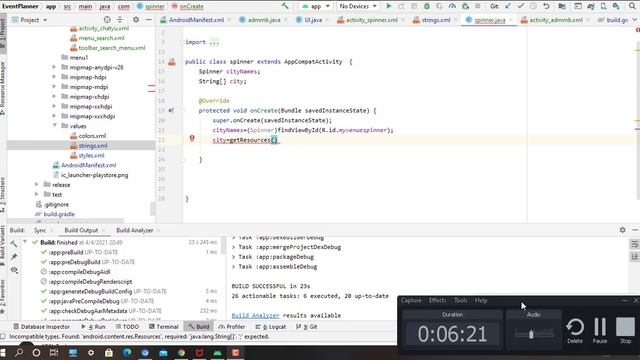
Task: Open the Build Analyzer tab
Action: coord(135,230)
